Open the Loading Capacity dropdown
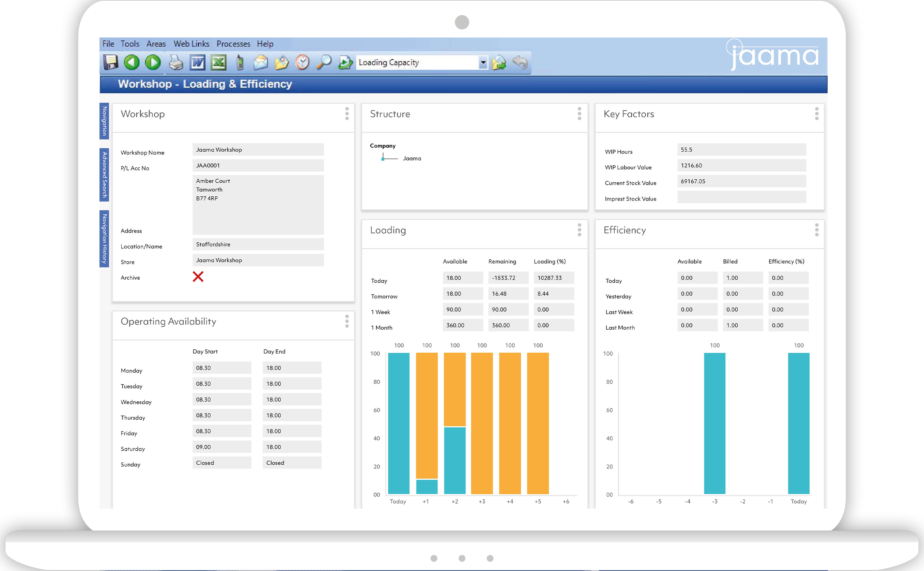This screenshot has height=571, width=924. (x=485, y=63)
